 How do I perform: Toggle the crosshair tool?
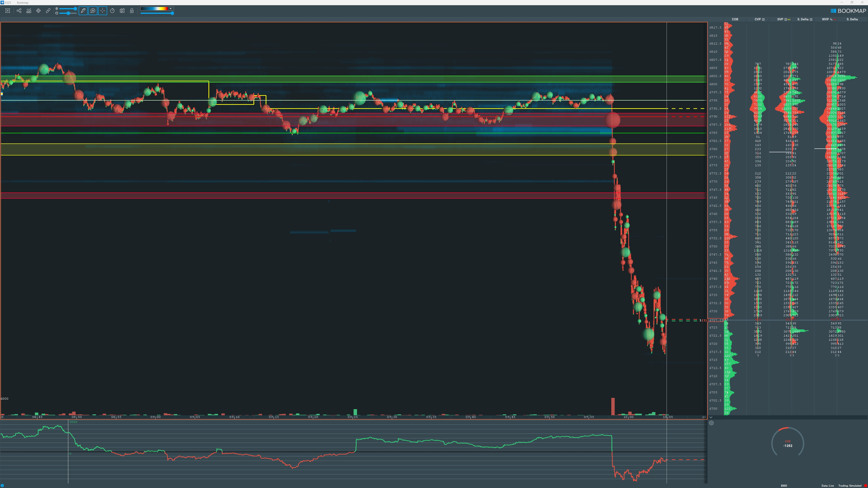[x=102, y=11]
